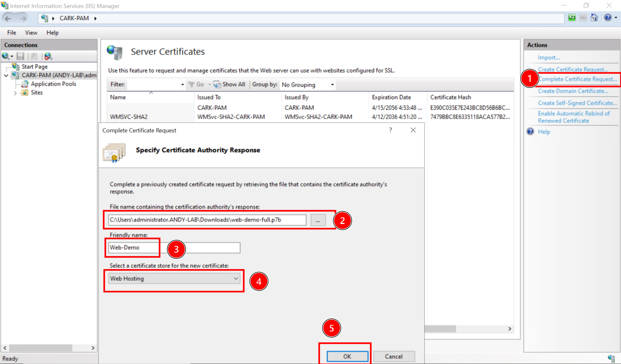Click OK to complete certificate request
The image size is (621, 364).
(x=347, y=356)
